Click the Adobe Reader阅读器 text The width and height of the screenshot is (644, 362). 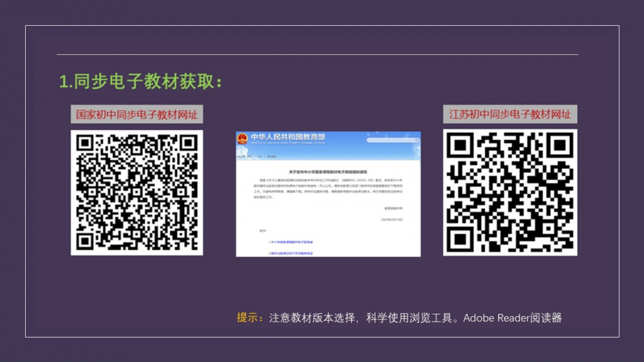click(x=513, y=318)
